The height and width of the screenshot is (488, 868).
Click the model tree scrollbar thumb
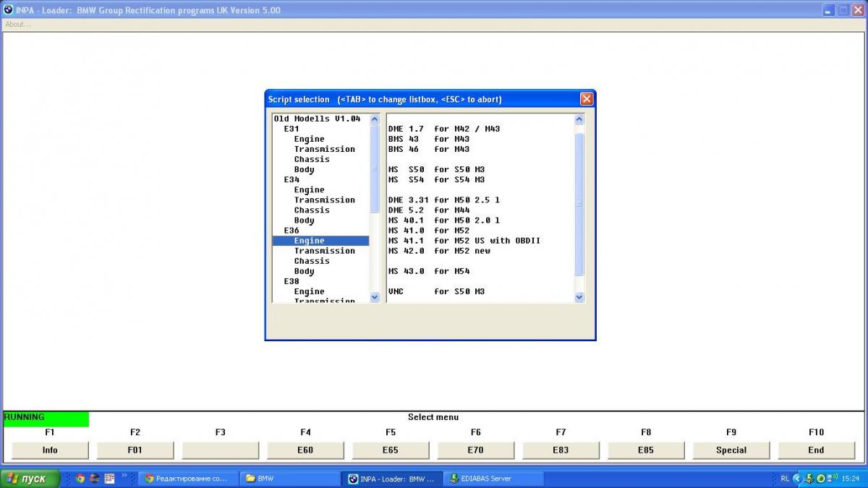pyautogui.click(x=375, y=168)
